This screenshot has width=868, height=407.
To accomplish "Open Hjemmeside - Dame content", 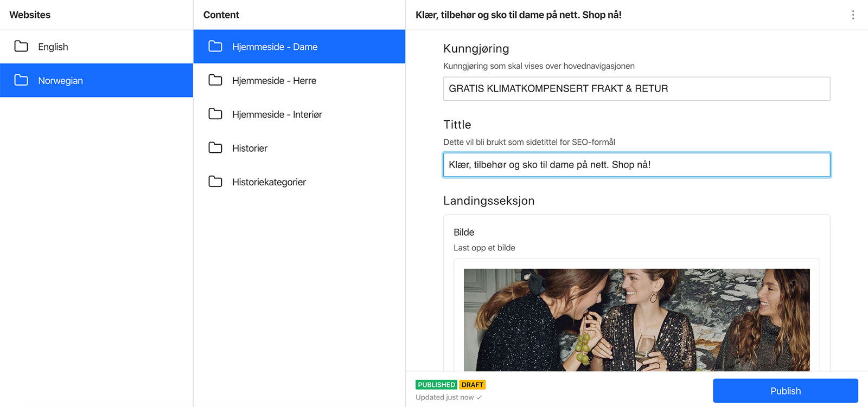I will (299, 47).
